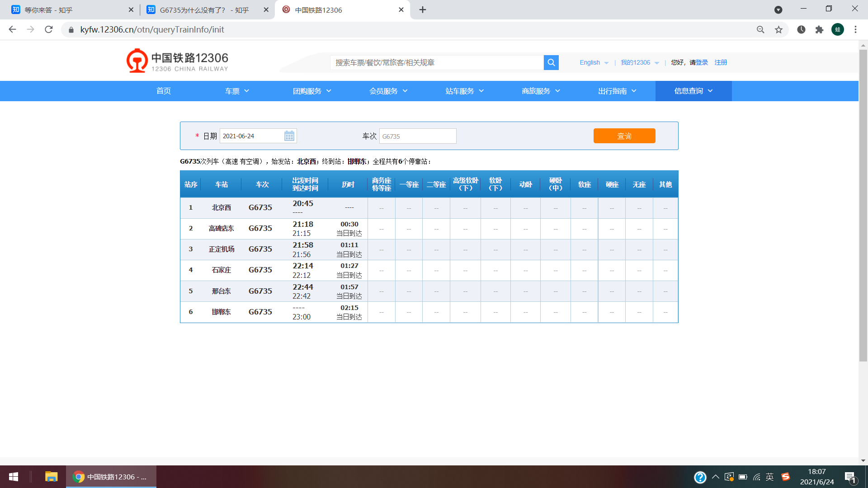
Task: Open the 注册 registration link
Action: [x=721, y=62]
